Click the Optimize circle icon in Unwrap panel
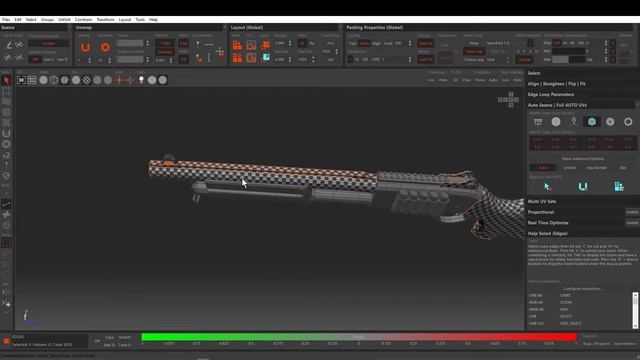The height and width of the screenshot is (360, 640). [x=105, y=47]
